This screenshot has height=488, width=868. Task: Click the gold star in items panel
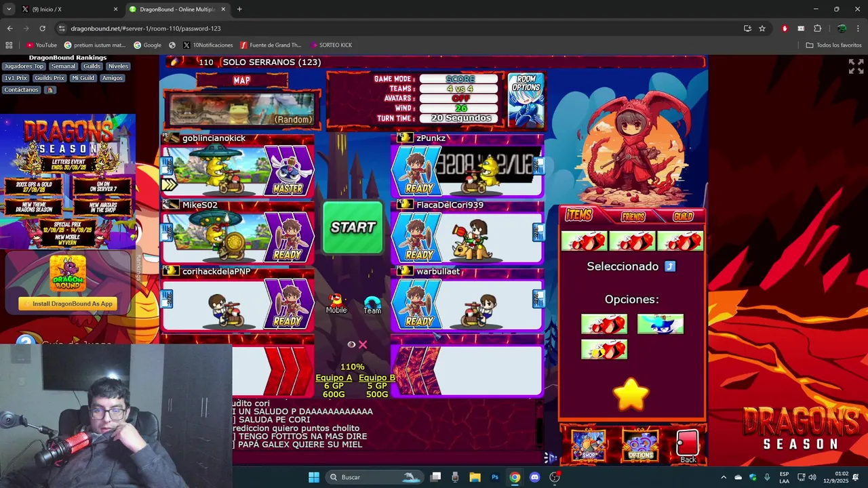tap(631, 395)
